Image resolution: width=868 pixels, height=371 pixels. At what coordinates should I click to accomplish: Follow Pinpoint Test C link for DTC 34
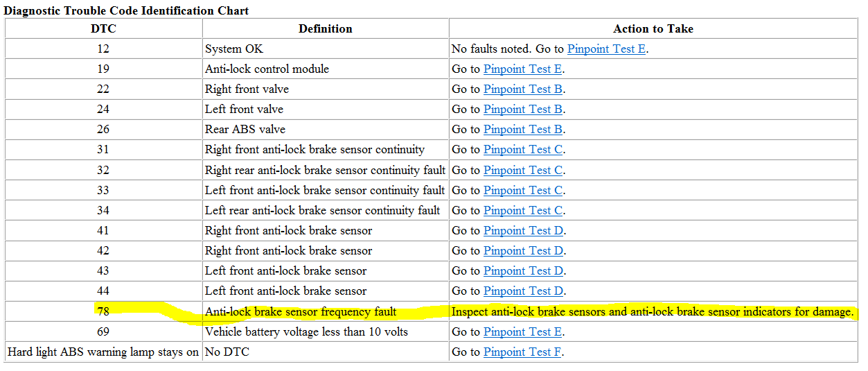pos(522,210)
